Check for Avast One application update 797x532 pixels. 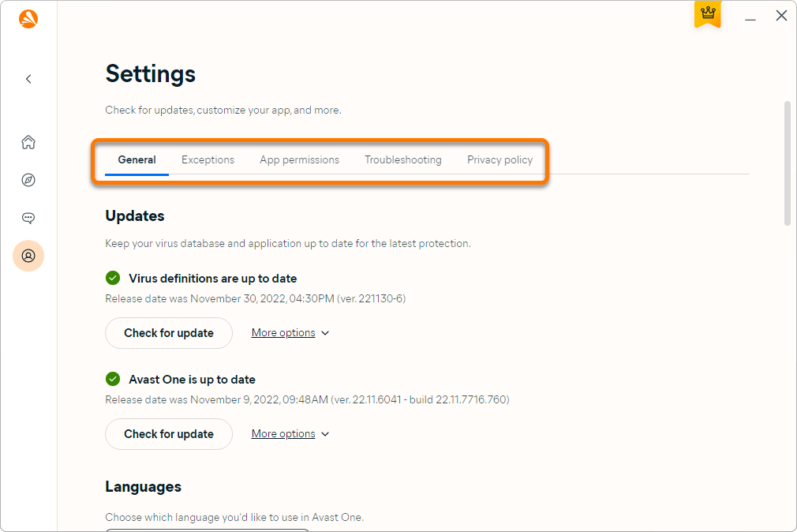tap(168, 434)
